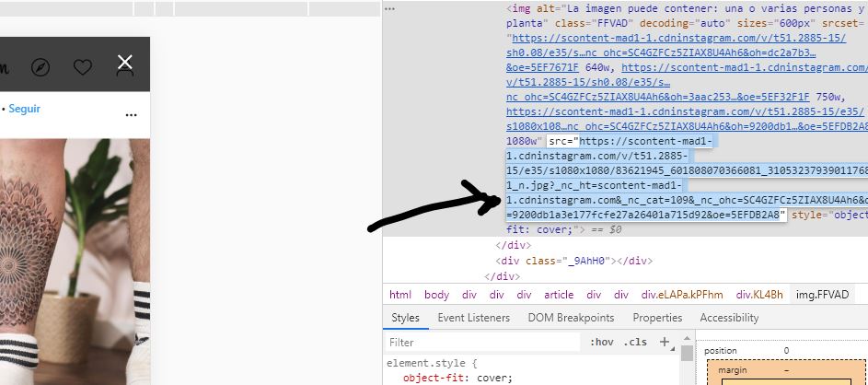Select the Properties tab
The width and height of the screenshot is (868, 385).
click(x=657, y=318)
